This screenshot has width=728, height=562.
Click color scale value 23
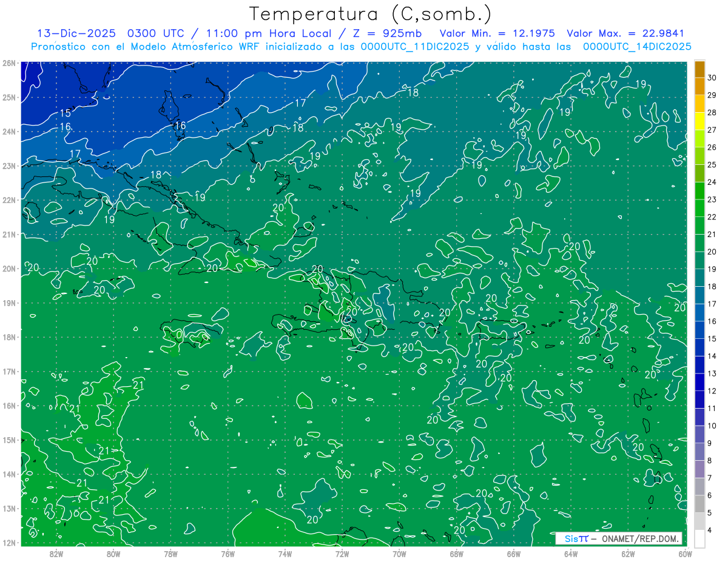click(x=712, y=199)
